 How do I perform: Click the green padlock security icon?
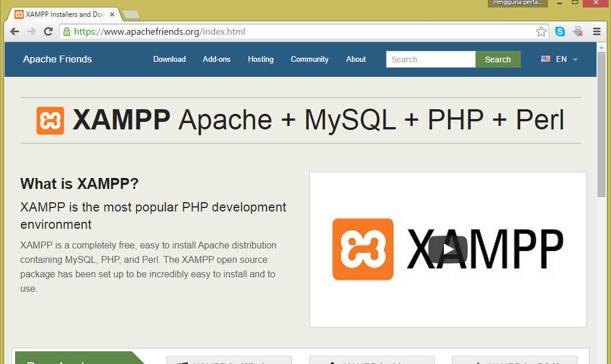coord(66,32)
